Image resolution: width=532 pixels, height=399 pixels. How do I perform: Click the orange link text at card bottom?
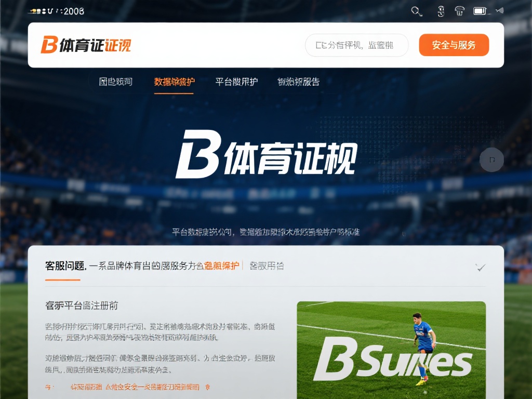135,387
